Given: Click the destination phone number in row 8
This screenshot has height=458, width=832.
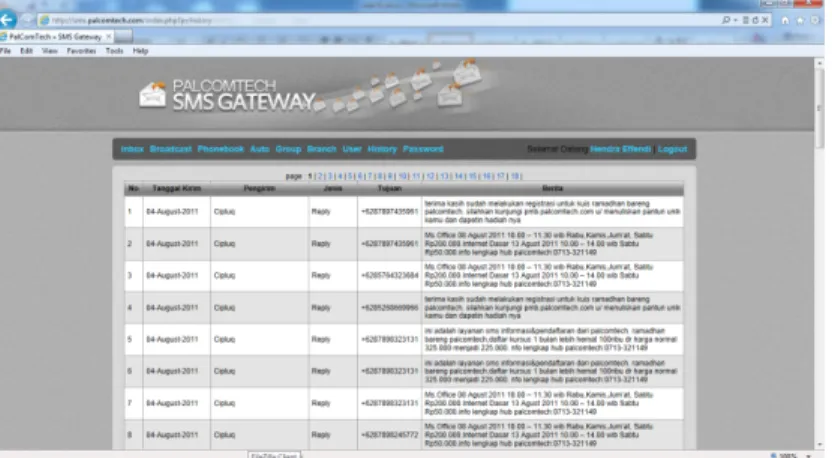Looking at the screenshot, I should 389,435.
